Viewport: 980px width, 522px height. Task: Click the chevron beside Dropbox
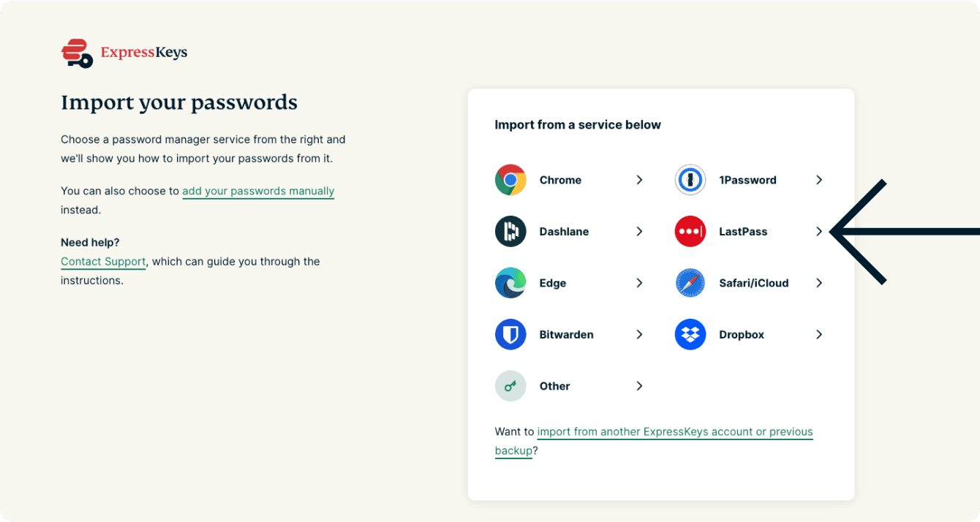819,335
